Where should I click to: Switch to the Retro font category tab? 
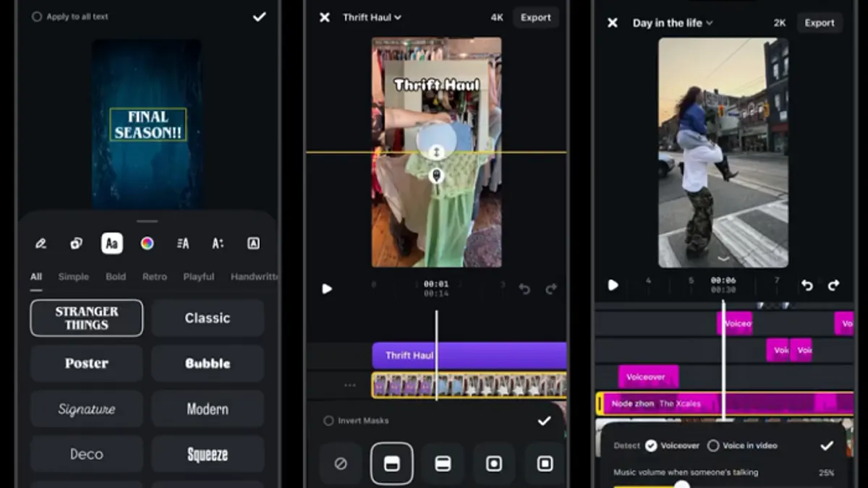pyautogui.click(x=154, y=277)
